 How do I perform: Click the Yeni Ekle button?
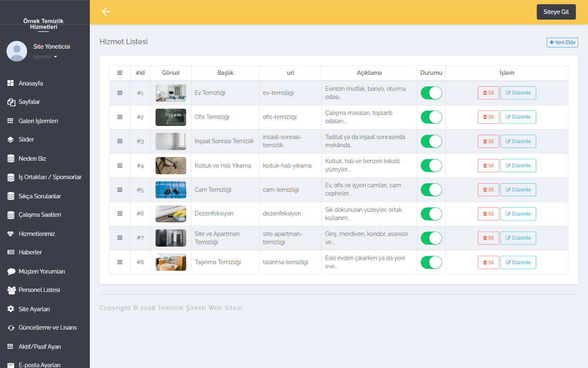pyautogui.click(x=562, y=43)
